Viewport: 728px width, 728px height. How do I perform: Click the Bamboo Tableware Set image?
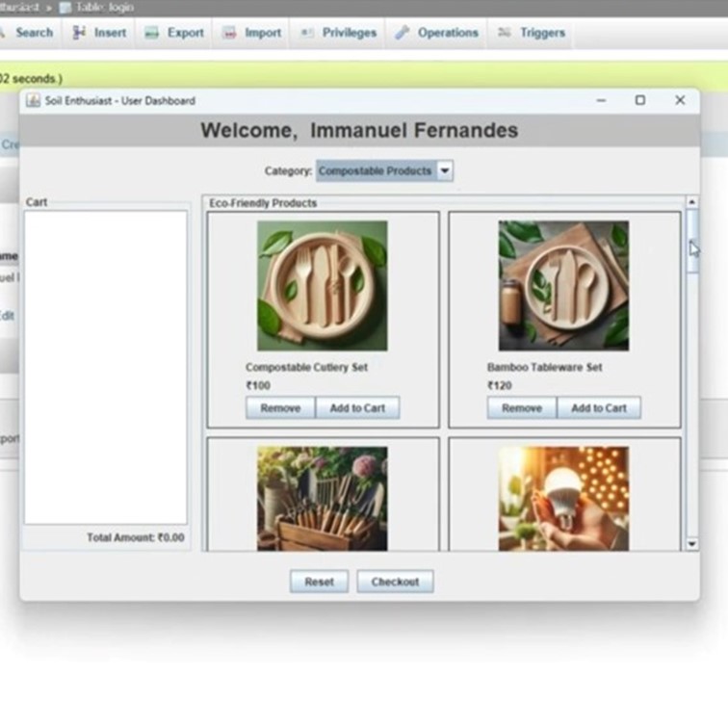563,286
